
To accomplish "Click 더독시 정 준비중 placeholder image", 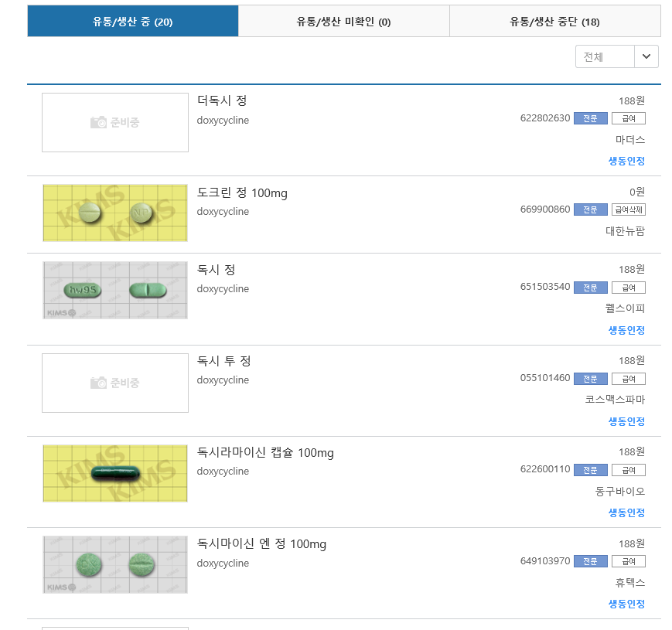I will (x=115, y=122).
